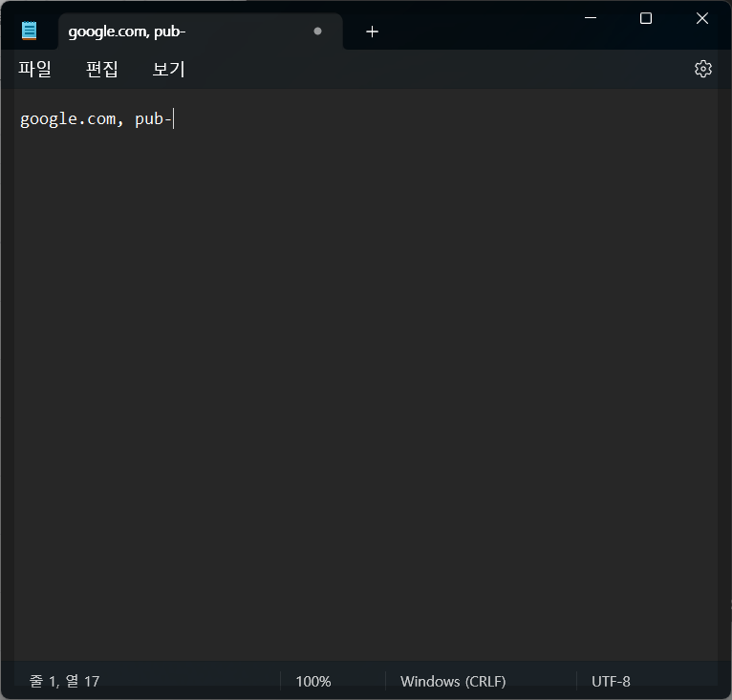
Task: Click the text line "google.com, pub-"
Action: tap(97, 119)
